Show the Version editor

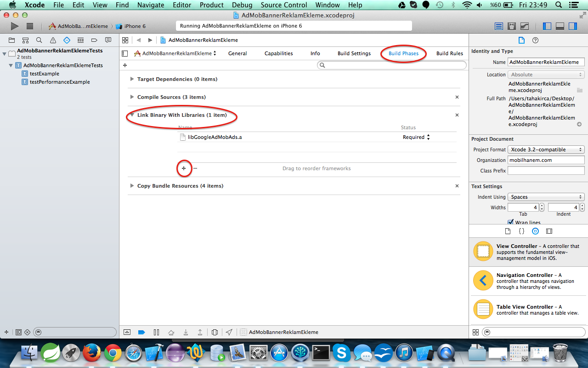click(x=525, y=26)
